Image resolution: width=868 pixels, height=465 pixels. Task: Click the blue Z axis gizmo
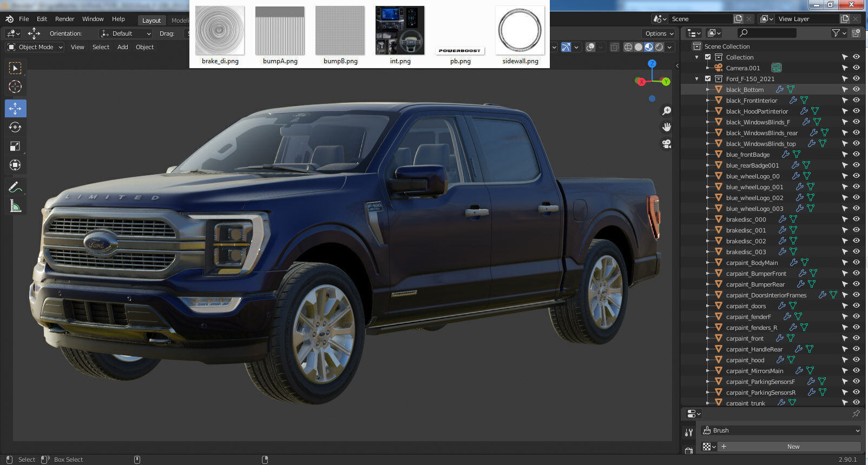click(652, 64)
